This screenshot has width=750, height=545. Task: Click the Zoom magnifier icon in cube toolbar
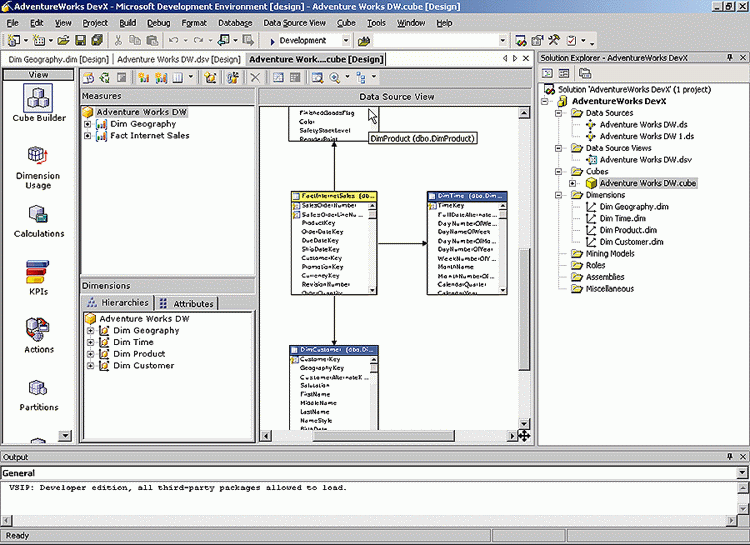pos(335,78)
